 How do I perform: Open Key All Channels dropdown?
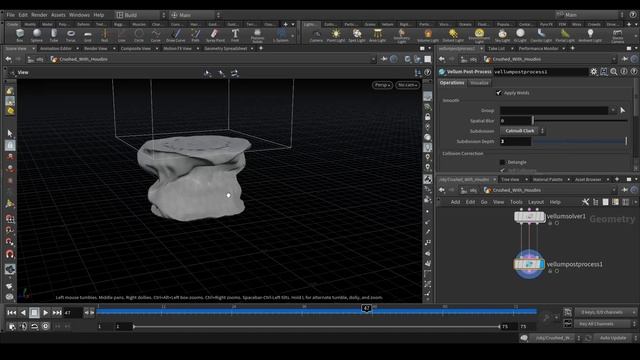[x=606, y=324]
